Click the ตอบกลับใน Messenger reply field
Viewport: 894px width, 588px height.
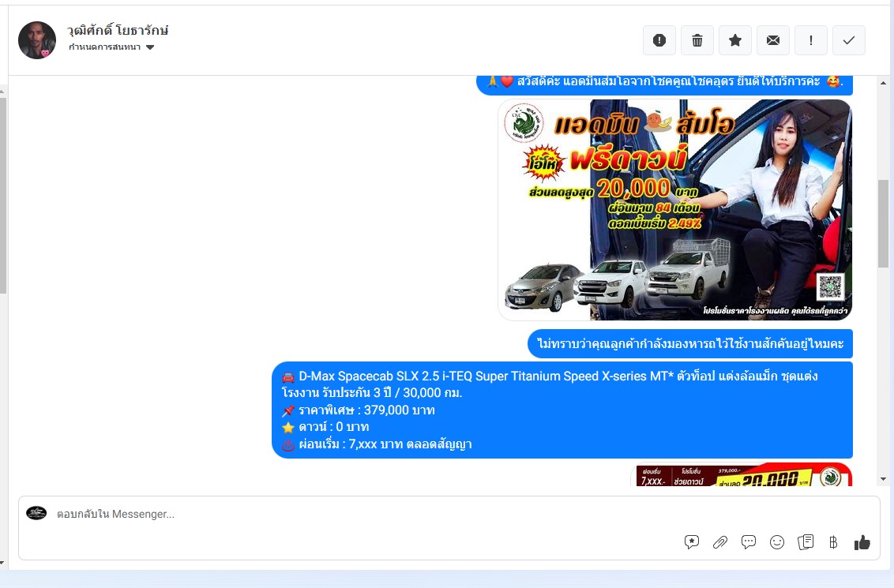tap(365, 514)
